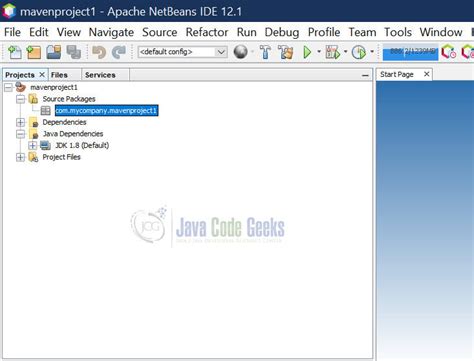
Task: Open the Debug Project dropdown arrow
Action: click(x=345, y=52)
